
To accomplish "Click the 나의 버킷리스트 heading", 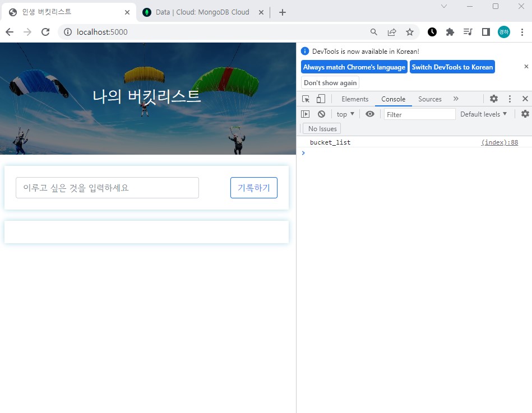I will [x=147, y=96].
